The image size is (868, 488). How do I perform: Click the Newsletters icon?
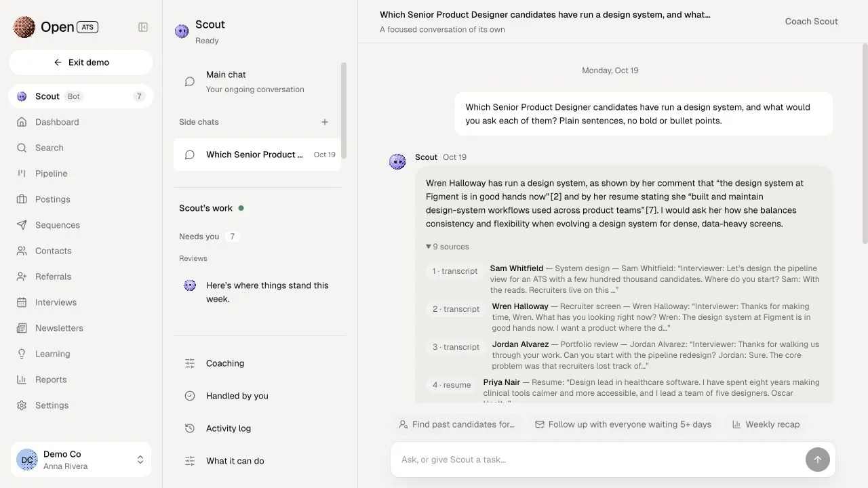[22, 328]
